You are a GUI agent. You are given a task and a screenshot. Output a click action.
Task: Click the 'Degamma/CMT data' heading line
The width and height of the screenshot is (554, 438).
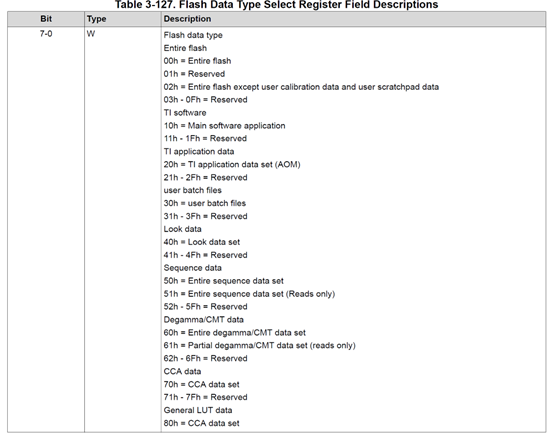point(204,320)
